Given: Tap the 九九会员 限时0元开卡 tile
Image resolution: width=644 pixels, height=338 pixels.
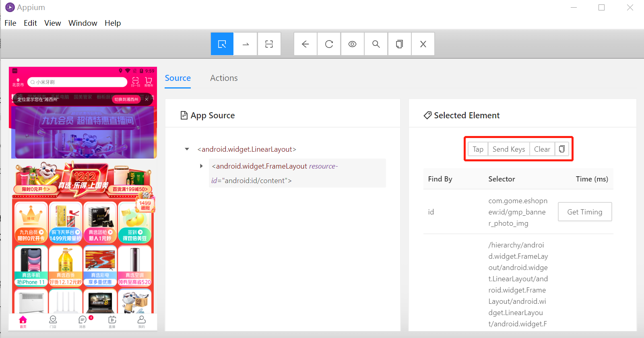Looking at the screenshot, I should point(31,222).
